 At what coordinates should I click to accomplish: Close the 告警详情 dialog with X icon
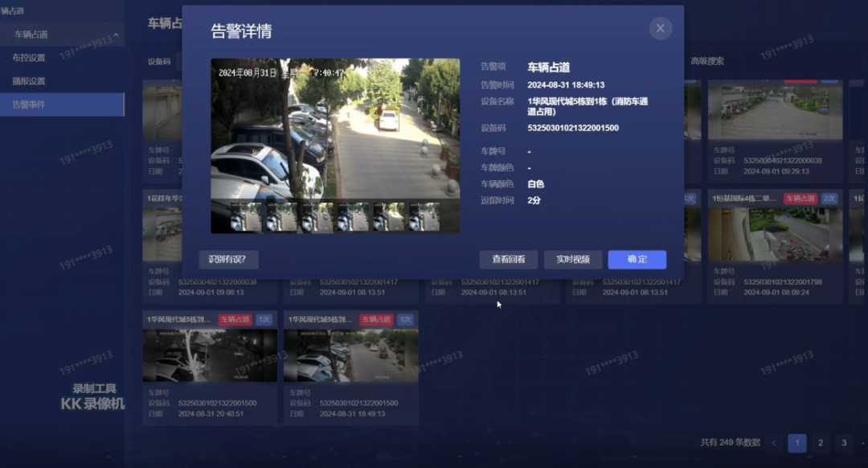(x=660, y=28)
